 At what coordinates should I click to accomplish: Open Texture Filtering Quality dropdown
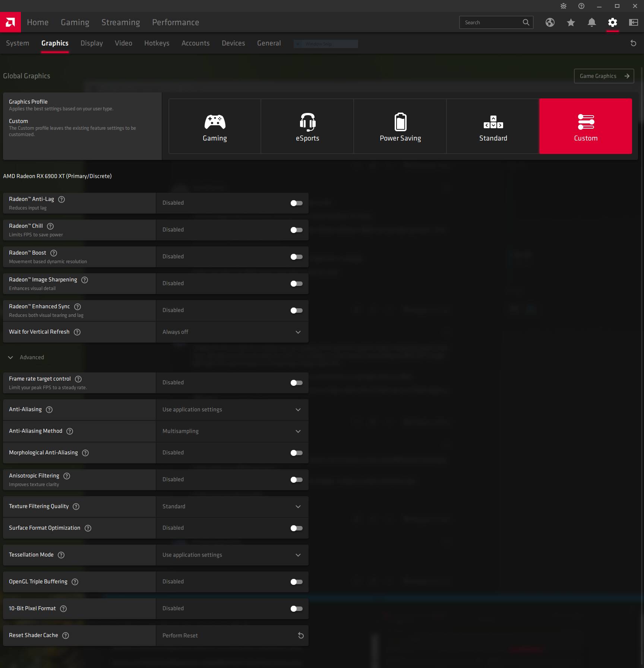click(232, 507)
